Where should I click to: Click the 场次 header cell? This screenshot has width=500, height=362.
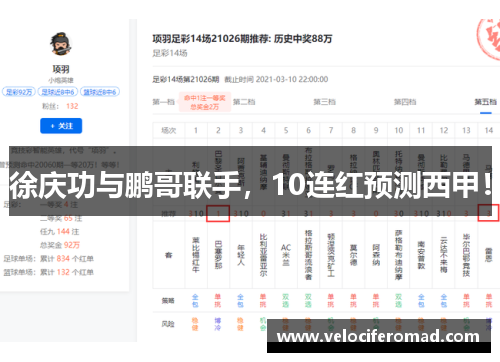(x=169, y=130)
